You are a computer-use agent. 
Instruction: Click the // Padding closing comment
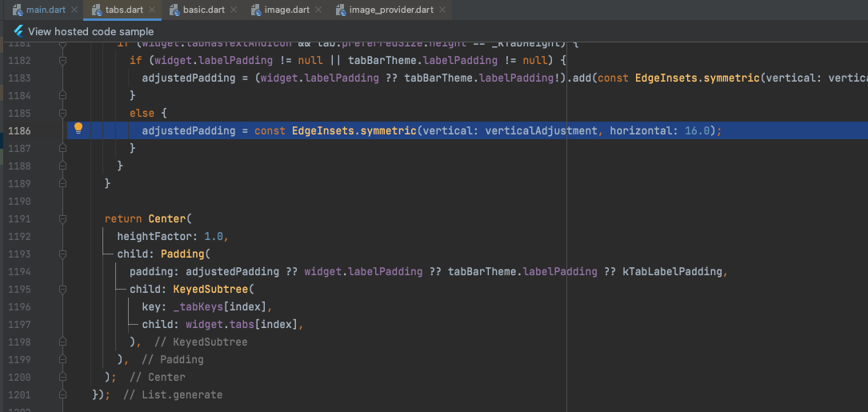tap(173, 359)
